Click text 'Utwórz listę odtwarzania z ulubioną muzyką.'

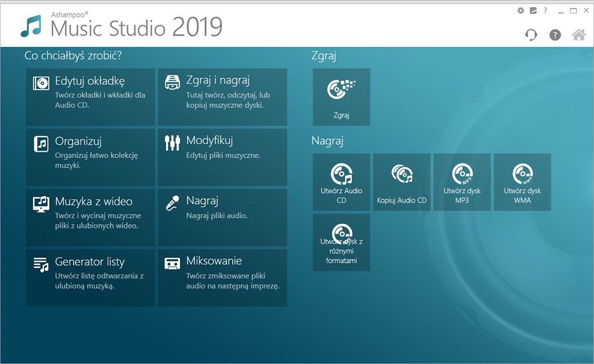[99, 281]
